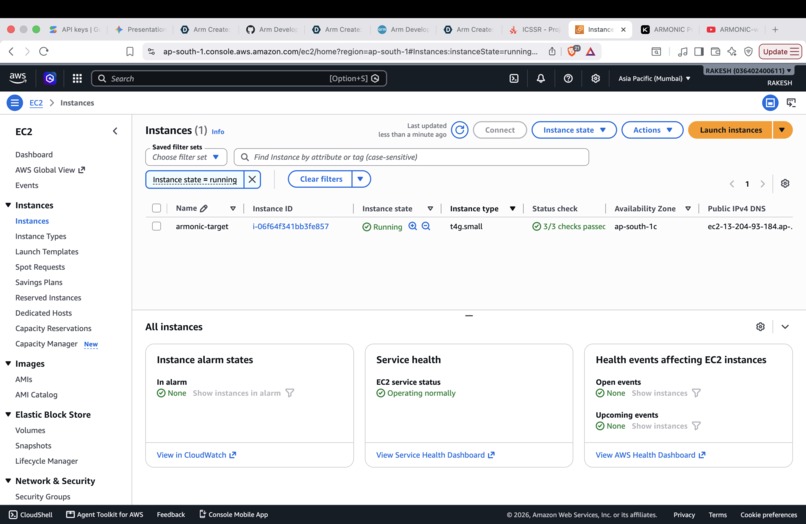Open All instances panel settings gear
This screenshot has width=806, height=524.
pyautogui.click(x=760, y=327)
